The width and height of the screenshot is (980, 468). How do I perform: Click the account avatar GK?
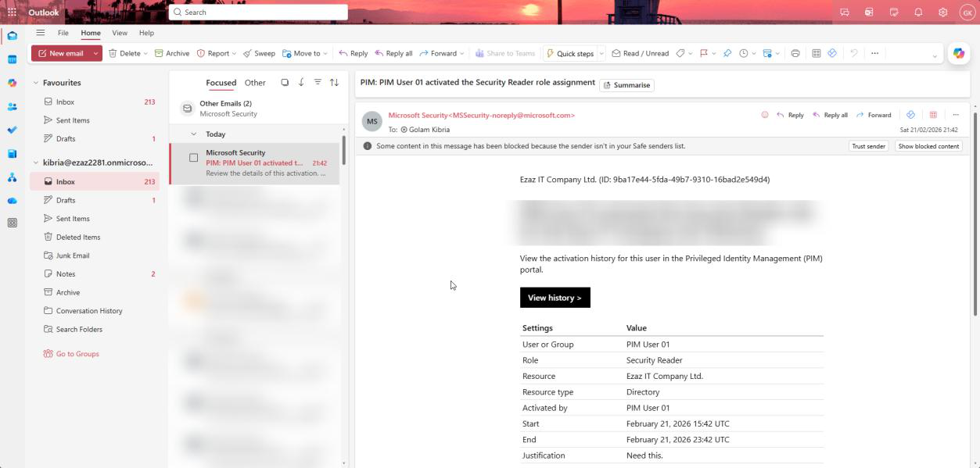[x=966, y=13]
